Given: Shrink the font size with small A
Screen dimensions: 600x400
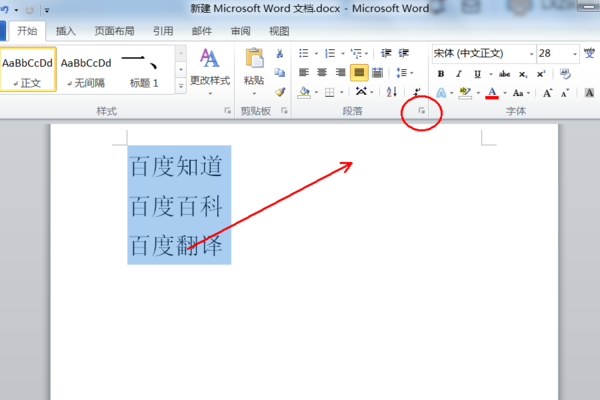Looking at the screenshot, I should pos(565,93).
